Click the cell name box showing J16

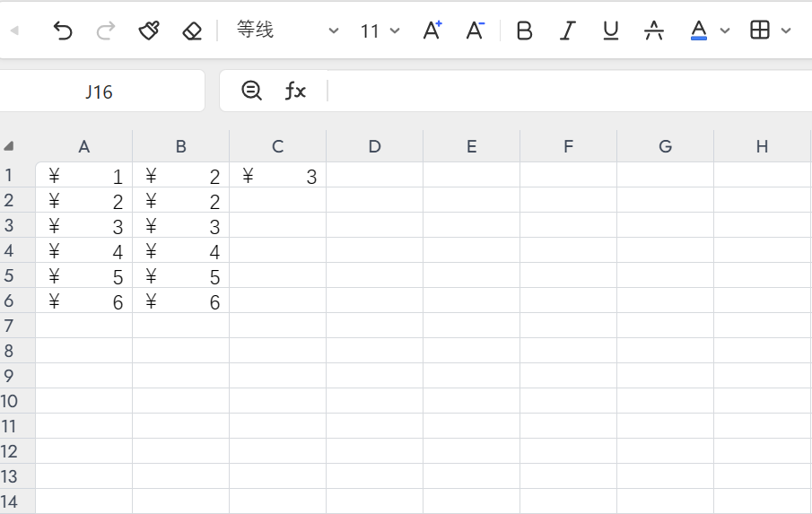tap(100, 91)
